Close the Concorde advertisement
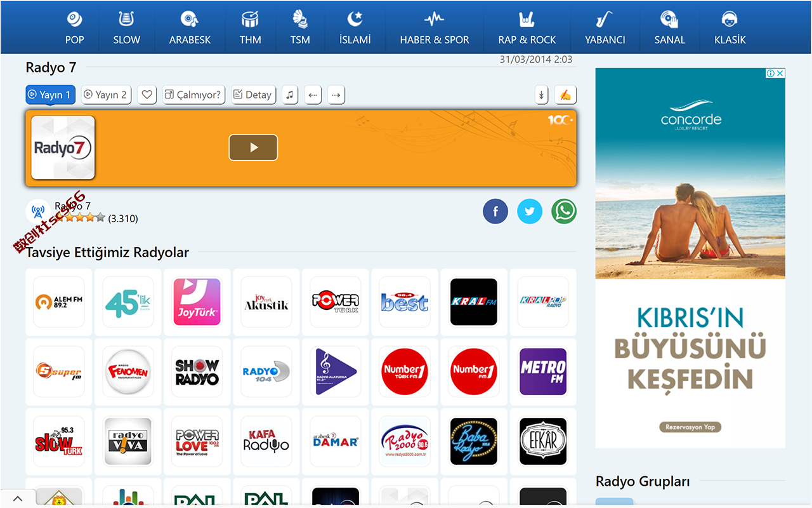This screenshot has width=812, height=508. tap(780, 74)
